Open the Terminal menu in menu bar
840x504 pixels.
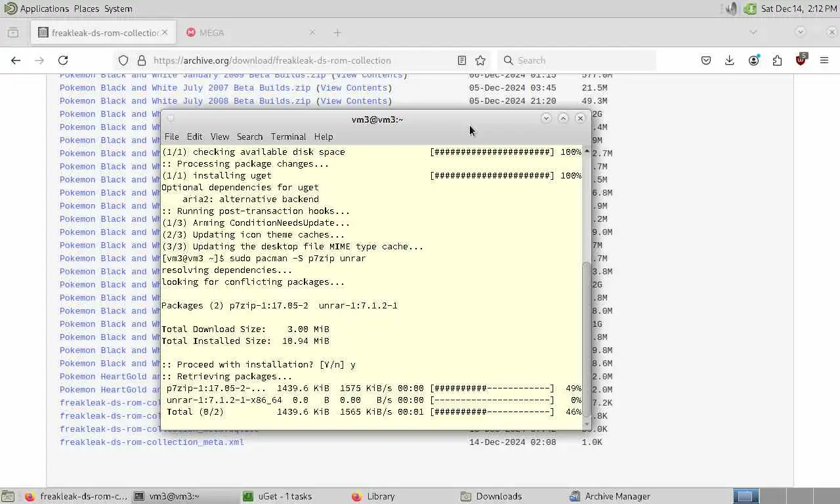[x=289, y=136]
